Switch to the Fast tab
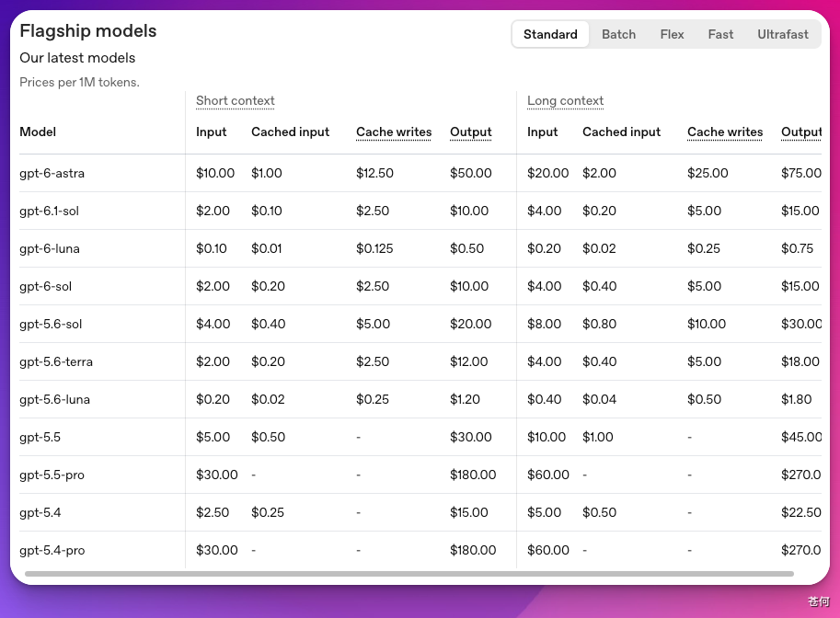This screenshot has width=840, height=618. pos(720,34)
